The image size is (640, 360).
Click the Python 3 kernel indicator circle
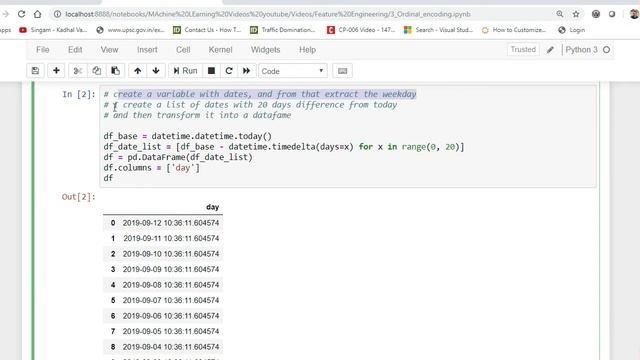607,50
